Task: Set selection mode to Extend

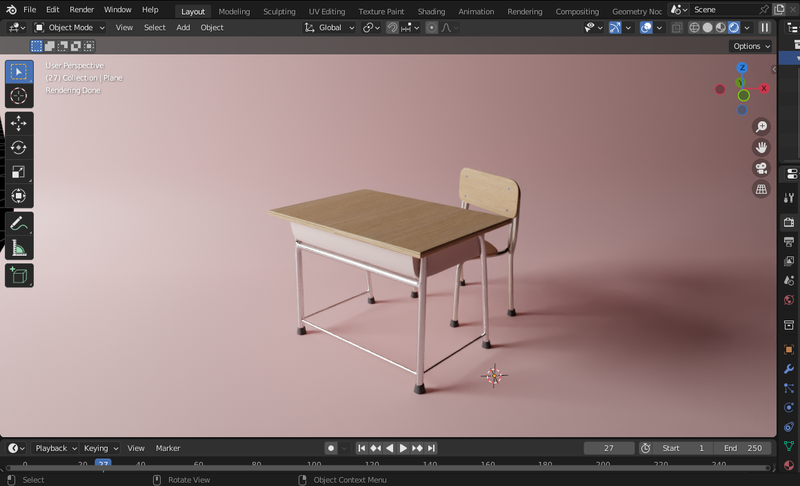Action: pos(49,46)
